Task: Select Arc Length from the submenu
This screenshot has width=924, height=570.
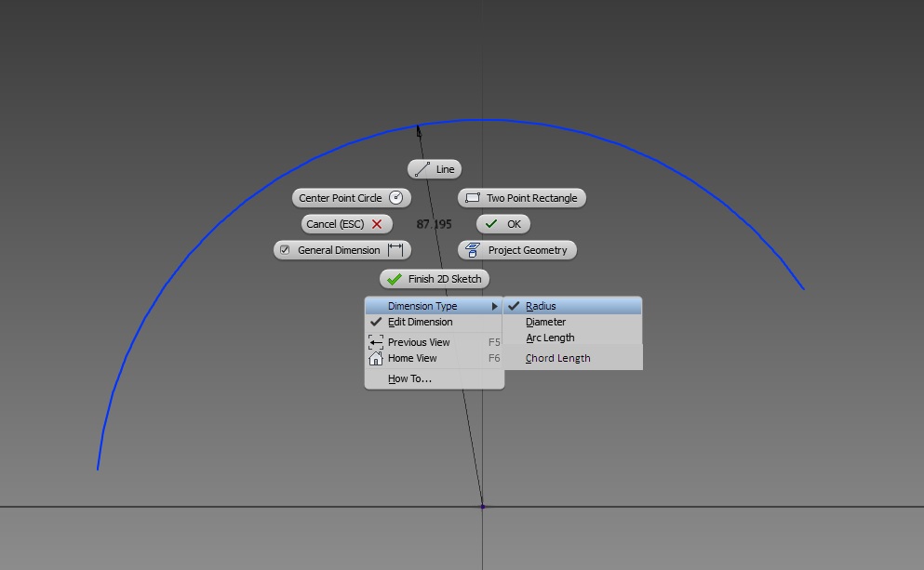Action: [548, 338]
